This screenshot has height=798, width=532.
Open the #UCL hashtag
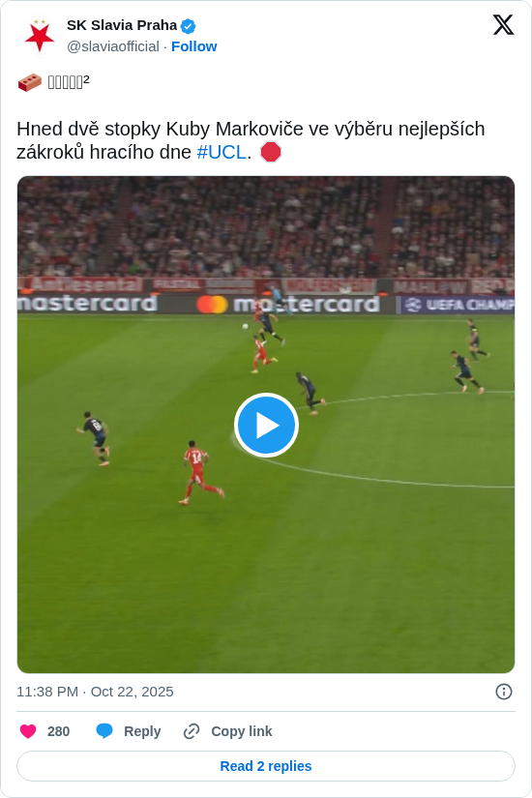point(222,152)
